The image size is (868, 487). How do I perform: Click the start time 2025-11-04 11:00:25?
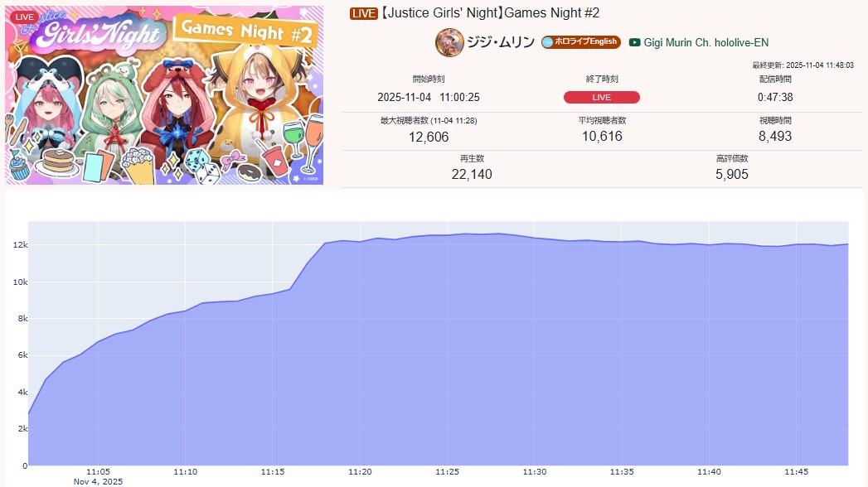pos(429,97)
